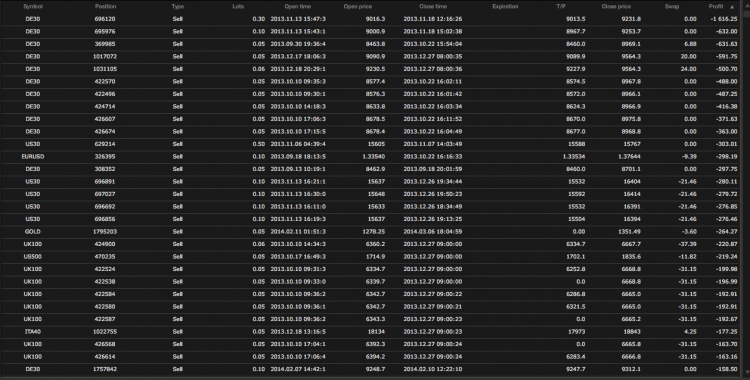Screen dimensions: 750x380
Task: Select position 424714 cell
Action: [x=105, y=106]
